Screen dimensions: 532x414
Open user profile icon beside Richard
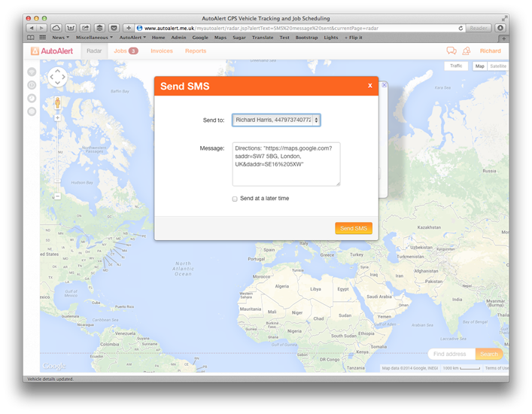coord(467,51)
